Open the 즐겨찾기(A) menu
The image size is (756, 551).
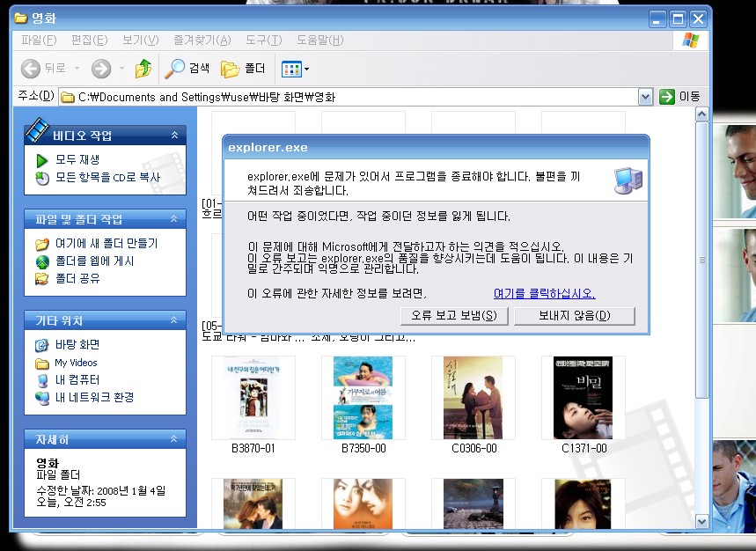click(x=202, y=40)
